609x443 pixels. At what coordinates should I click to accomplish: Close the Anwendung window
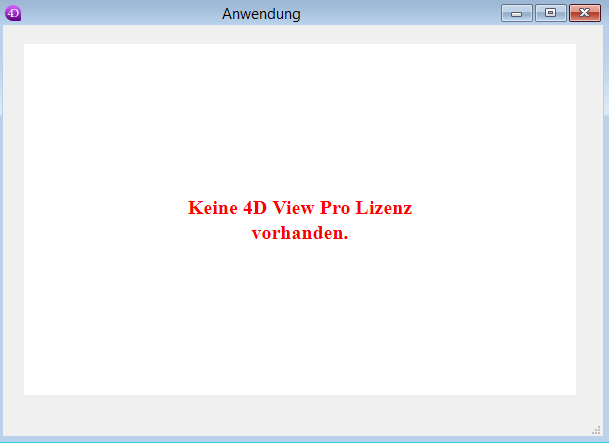585,13
